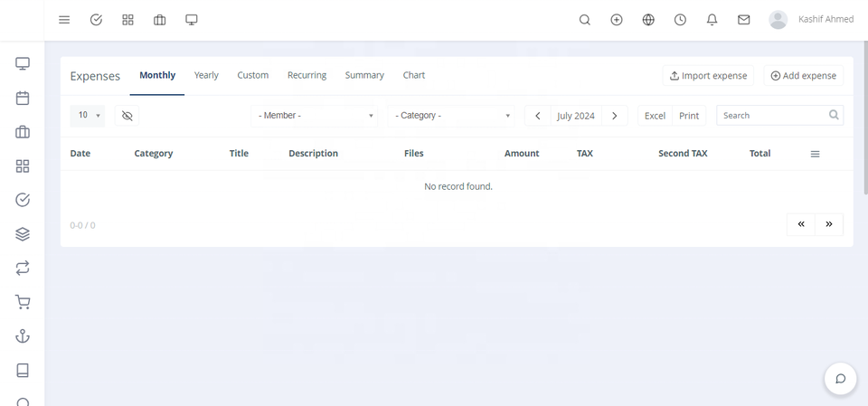Export the table using Excel button
Image resolution: width=868 pixels, height=406 pixels.
(655, 116)
